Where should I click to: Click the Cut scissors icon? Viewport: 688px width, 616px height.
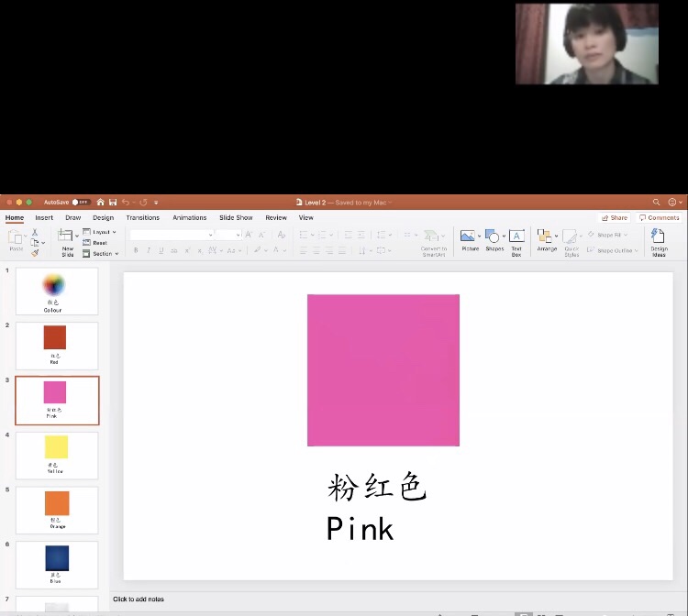tap(35, 233)
